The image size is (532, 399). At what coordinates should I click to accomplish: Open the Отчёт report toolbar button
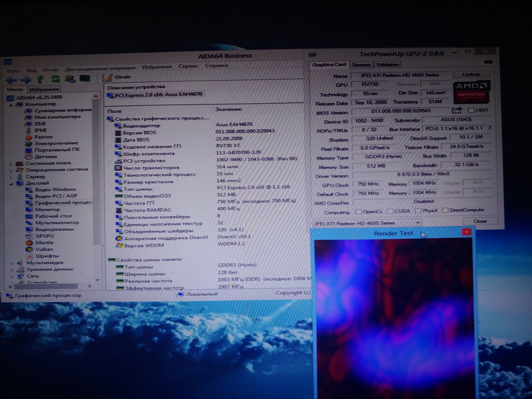(x=117, y=77)
